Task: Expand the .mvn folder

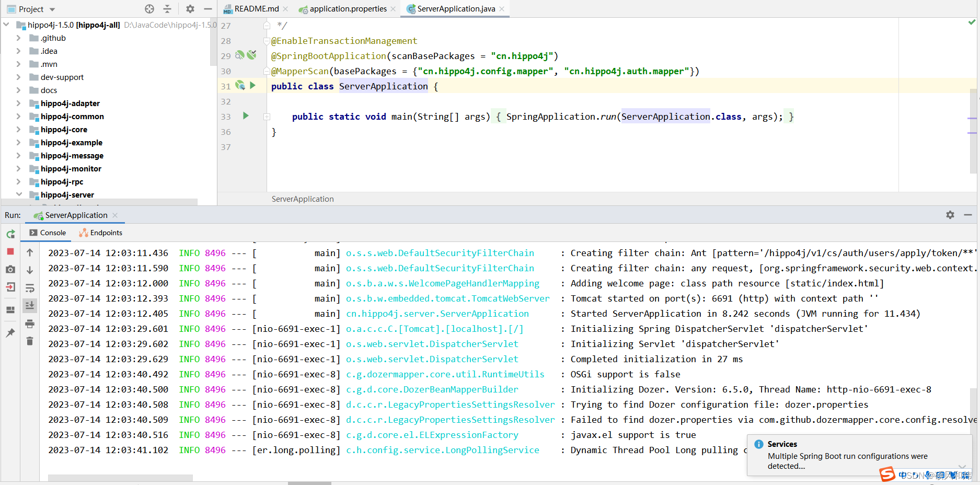Action: tap(18, 64)
